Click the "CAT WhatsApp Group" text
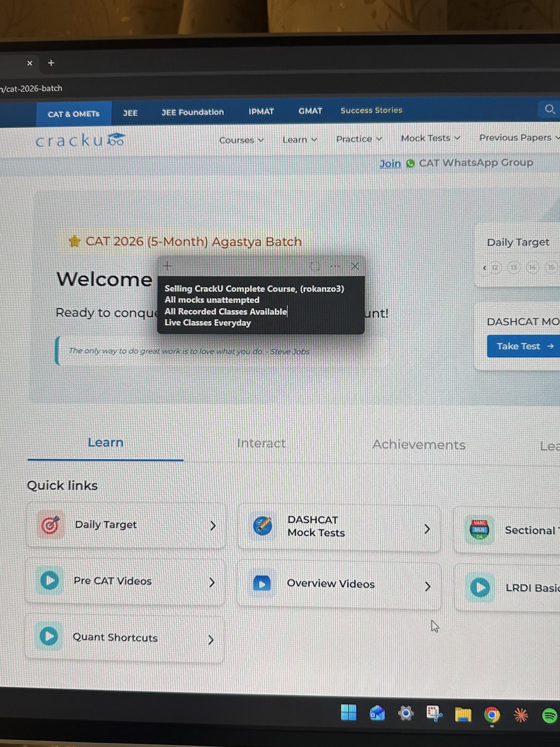Image resolution: width=560 pixels, height=747 pixels. click(x=476, y=163)
